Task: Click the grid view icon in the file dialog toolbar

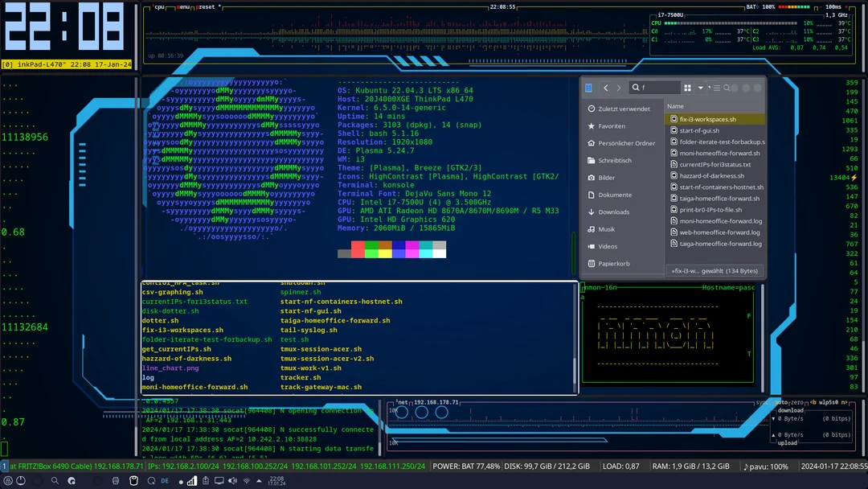Action: coord(690,87)
